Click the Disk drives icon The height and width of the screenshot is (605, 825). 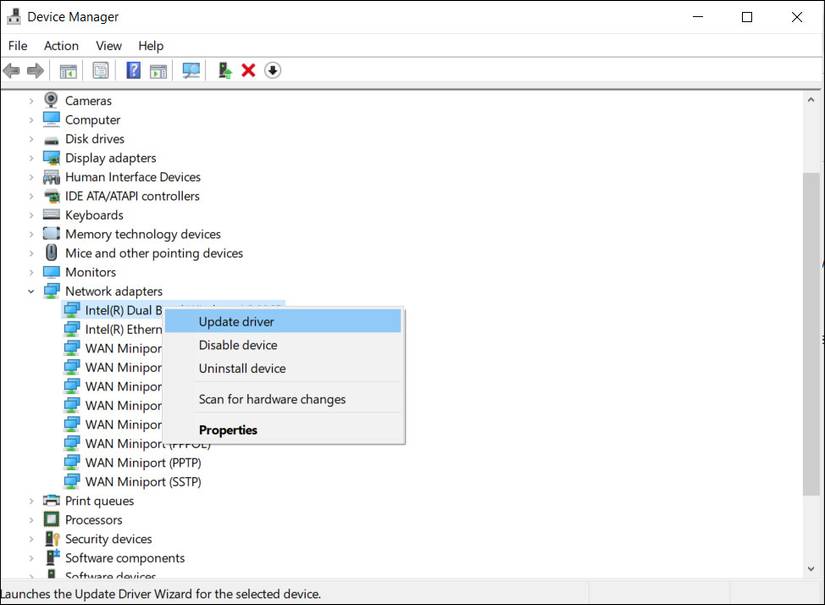(51, 139)
